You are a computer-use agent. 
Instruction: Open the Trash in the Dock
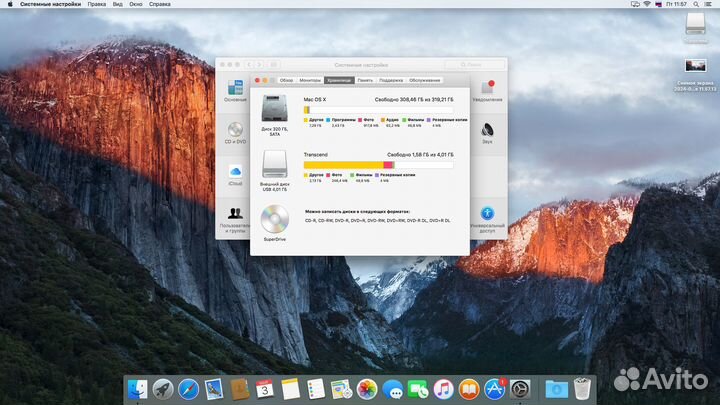(582, 389)
